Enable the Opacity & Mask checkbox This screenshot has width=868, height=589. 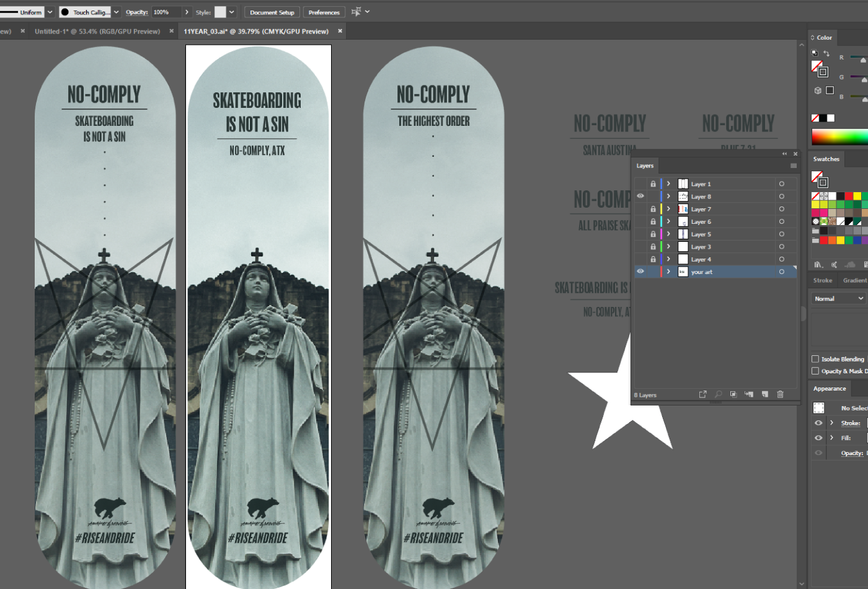pyautogui.click(x=815, y=371)
